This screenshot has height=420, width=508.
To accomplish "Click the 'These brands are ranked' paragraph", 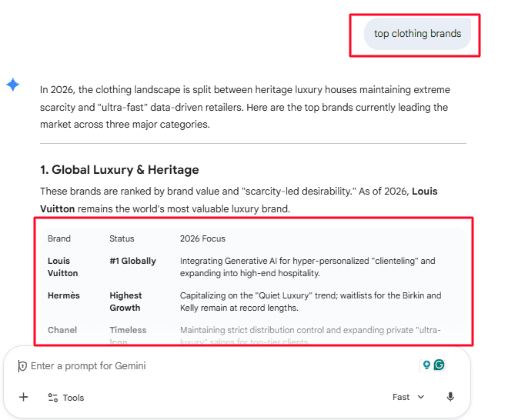I will pos(239,200).
